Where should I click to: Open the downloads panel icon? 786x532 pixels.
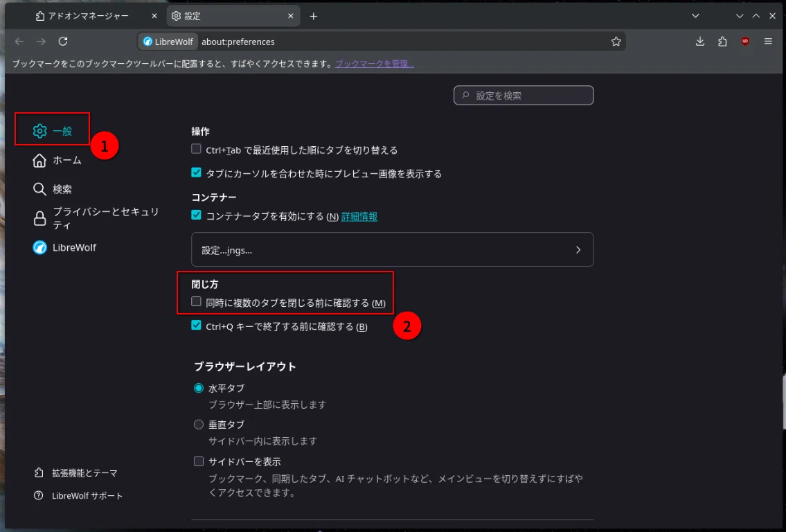[699, 42]
